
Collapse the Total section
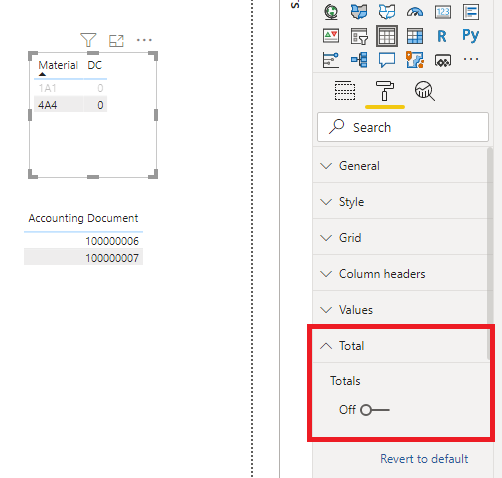pos(400,346)
